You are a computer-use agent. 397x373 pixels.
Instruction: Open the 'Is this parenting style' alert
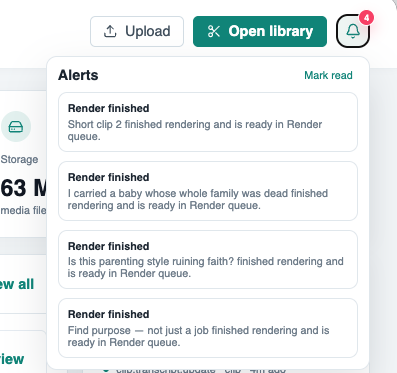point(208,260)
